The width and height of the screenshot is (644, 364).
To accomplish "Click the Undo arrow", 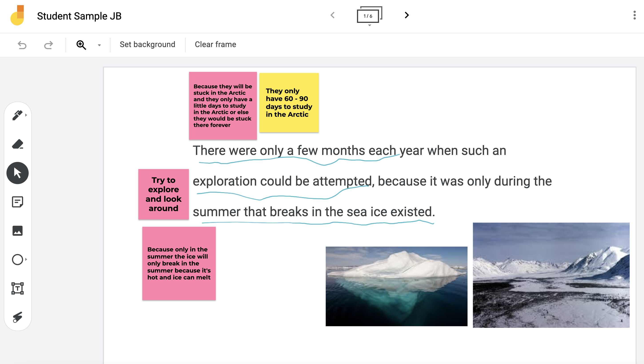I will [22, 45].
